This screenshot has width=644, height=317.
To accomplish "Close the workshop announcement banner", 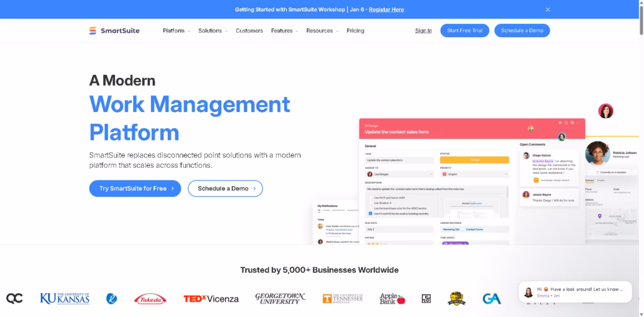I will coord(547,9).
